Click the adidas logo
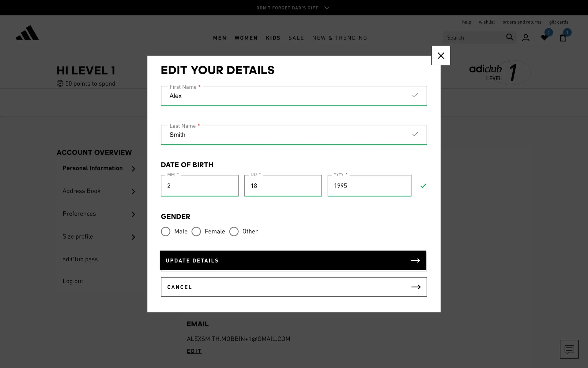The width and height of the screenshot is (588, 368). click(x=27, y=33)
